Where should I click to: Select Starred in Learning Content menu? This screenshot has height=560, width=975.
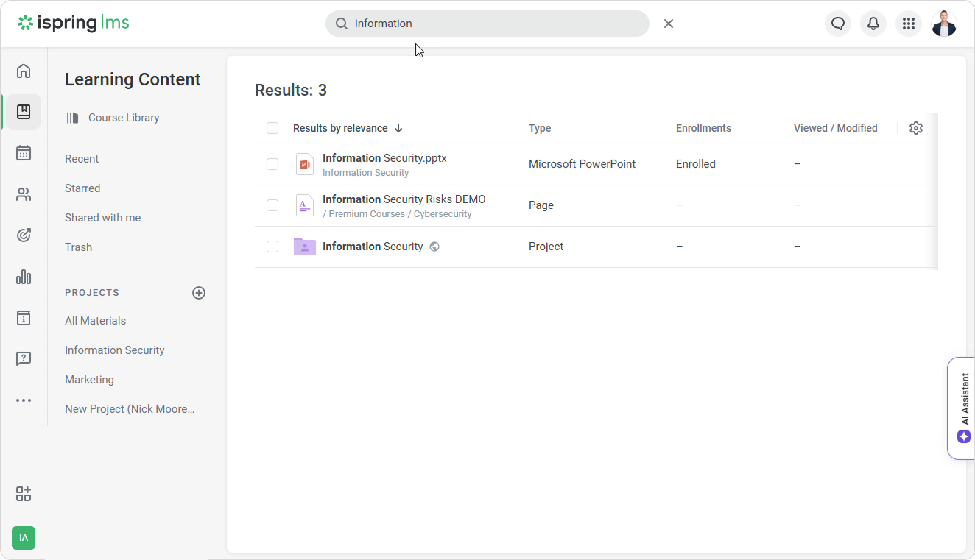coord(82,188)
